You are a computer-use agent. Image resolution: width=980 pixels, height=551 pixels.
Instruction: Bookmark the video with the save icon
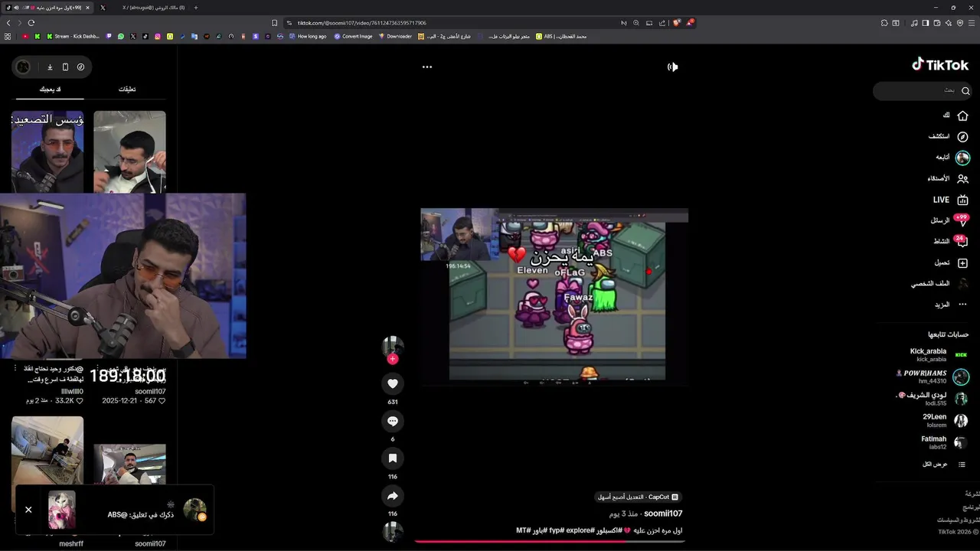(393, 458)
